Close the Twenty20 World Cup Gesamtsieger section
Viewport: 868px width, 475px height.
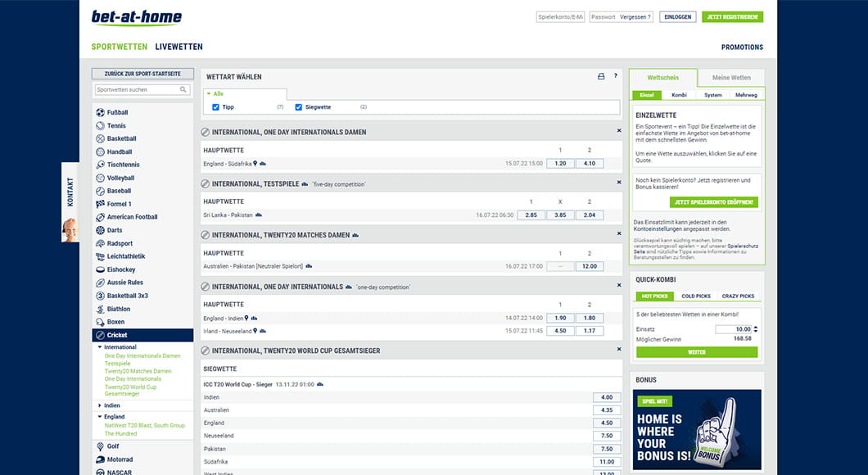(619, 350)
